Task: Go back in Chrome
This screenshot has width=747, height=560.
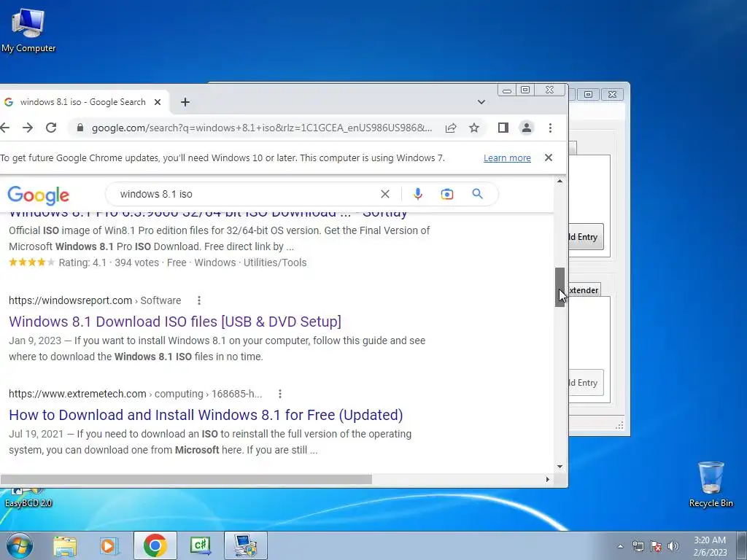Action: pyautogui.click(x=5, y=128)
